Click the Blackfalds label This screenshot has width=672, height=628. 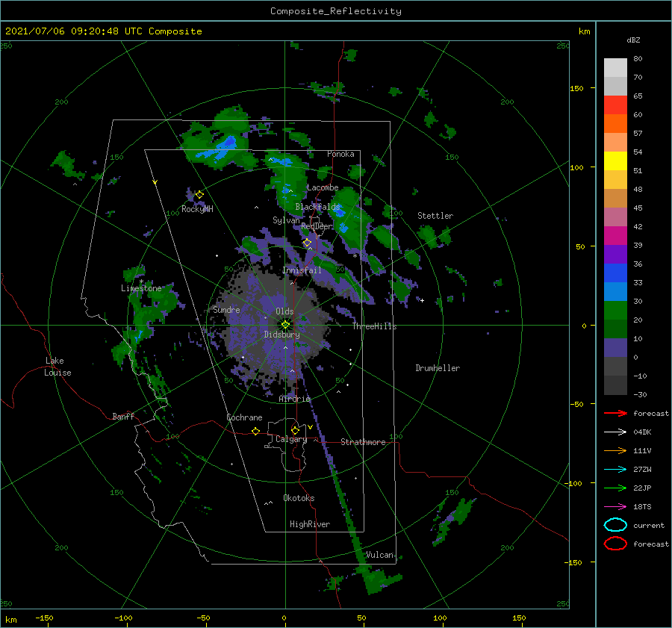click(x=317, y=207)
